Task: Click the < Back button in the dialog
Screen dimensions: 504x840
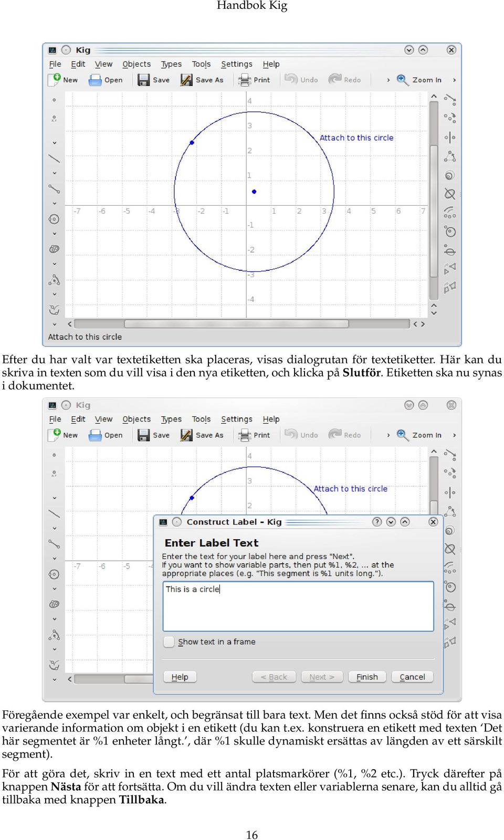Action: pos(274,677)
